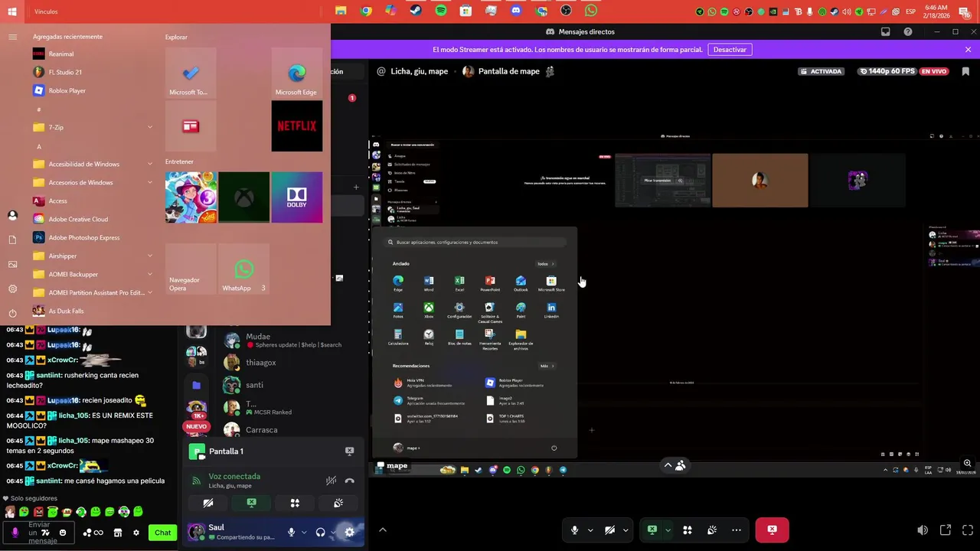980x551 pixels.
Task: Open the Discord inbox icon
Action: coord(885,31)
